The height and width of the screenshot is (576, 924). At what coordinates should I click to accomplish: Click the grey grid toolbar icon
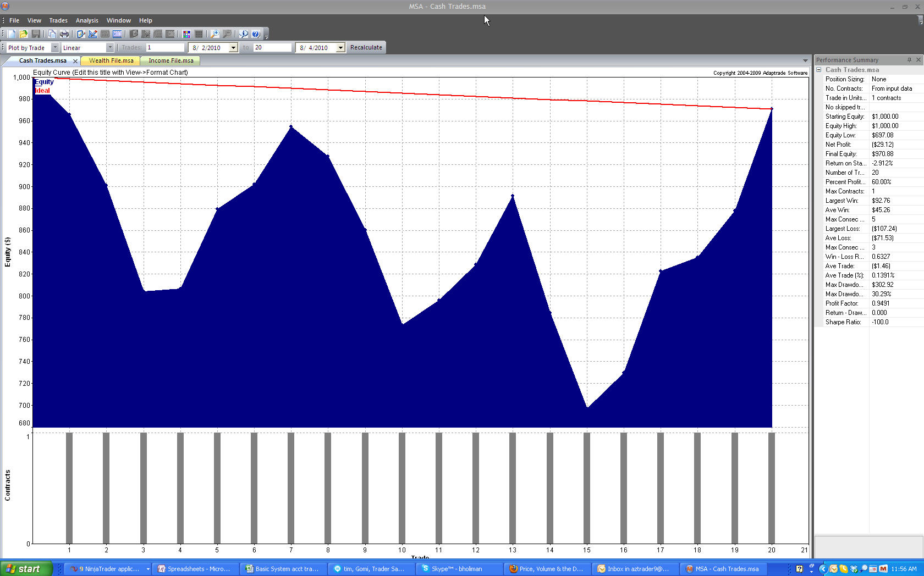(199, 34)
